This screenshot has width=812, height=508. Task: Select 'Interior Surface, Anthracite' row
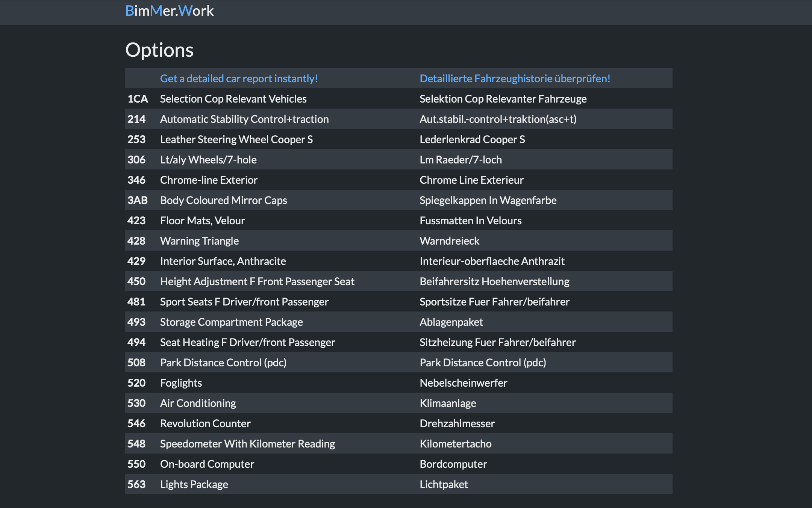pyautogui.click(x=223, y=261)
